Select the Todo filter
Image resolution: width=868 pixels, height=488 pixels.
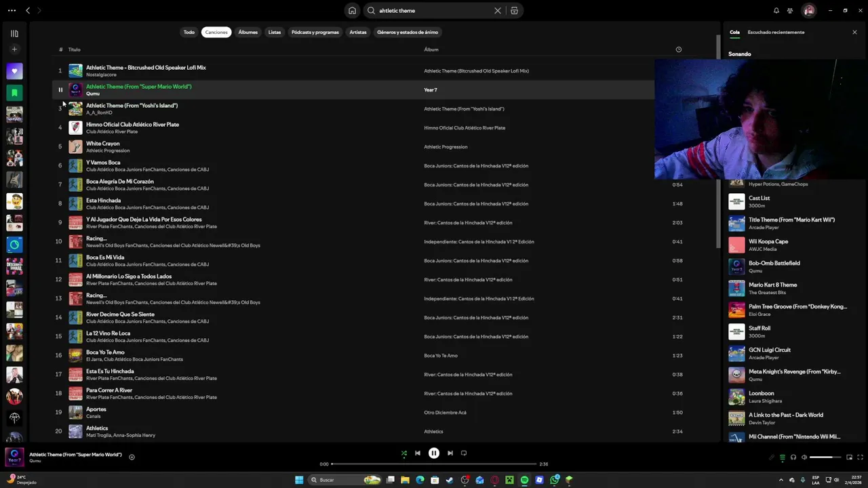click(x=189, y=32)
